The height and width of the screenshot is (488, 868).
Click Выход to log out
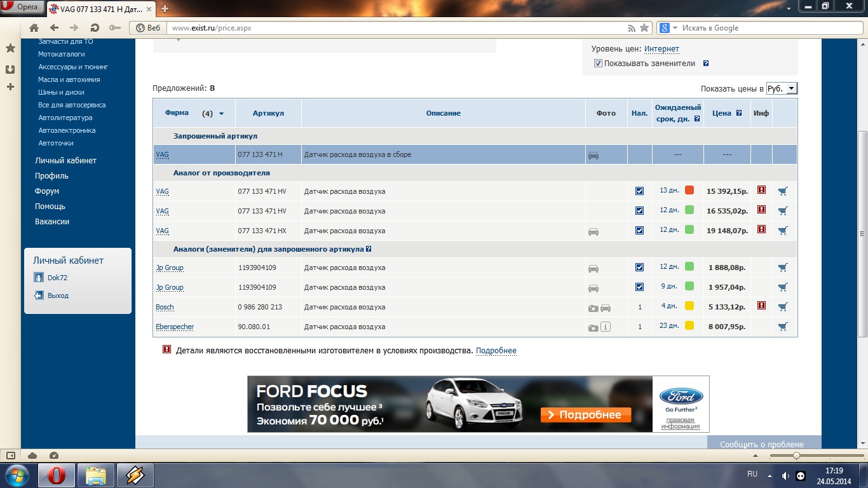pyautogui.click(x=58, y=295)
